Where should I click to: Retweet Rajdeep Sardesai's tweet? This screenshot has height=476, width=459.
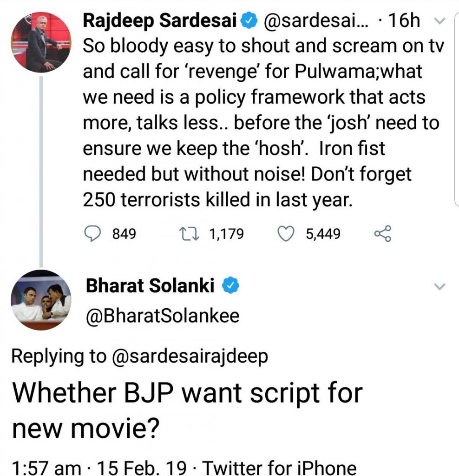(x=191, y=233)
